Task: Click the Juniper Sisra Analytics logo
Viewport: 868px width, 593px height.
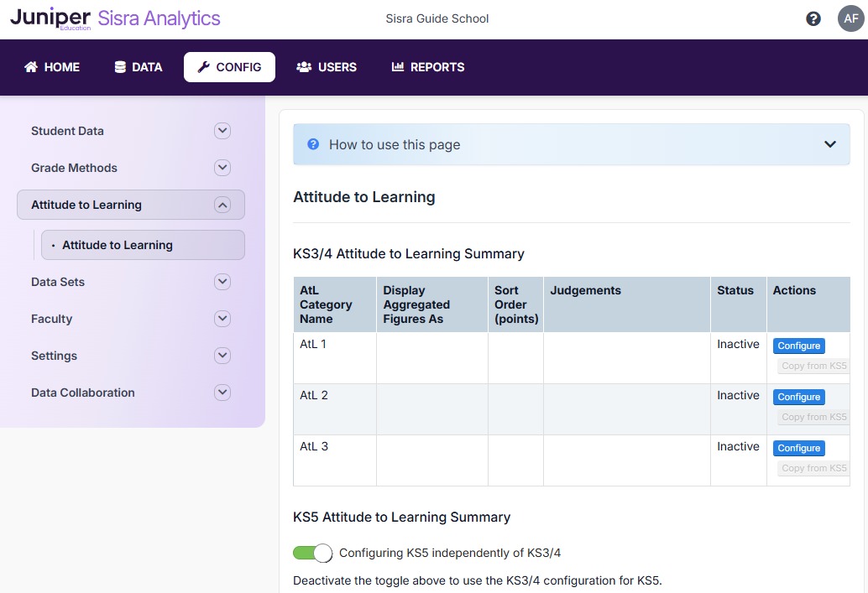Action: [116, 18]
